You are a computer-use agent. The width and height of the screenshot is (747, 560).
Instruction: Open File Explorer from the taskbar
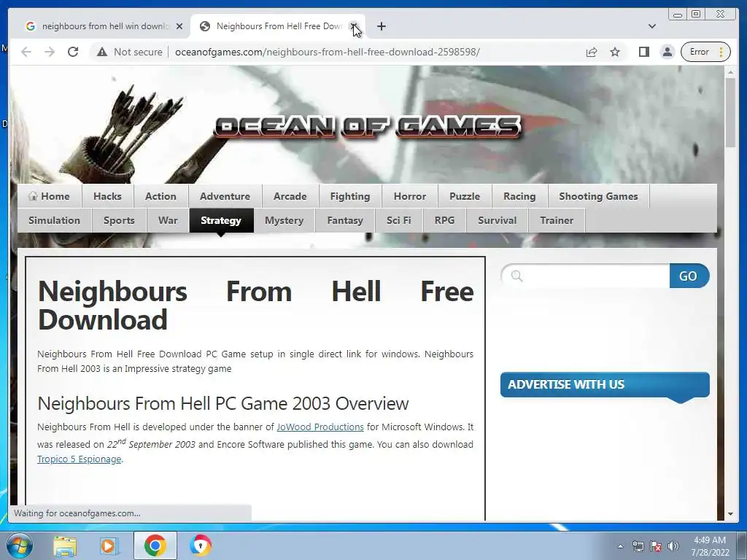click(x=65, y=545)
